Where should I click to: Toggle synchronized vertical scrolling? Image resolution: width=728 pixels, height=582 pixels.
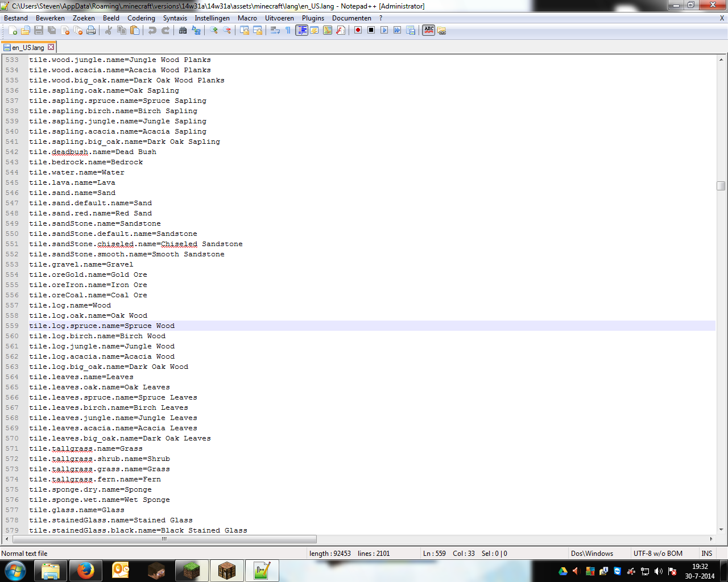(x=244, y=30)
